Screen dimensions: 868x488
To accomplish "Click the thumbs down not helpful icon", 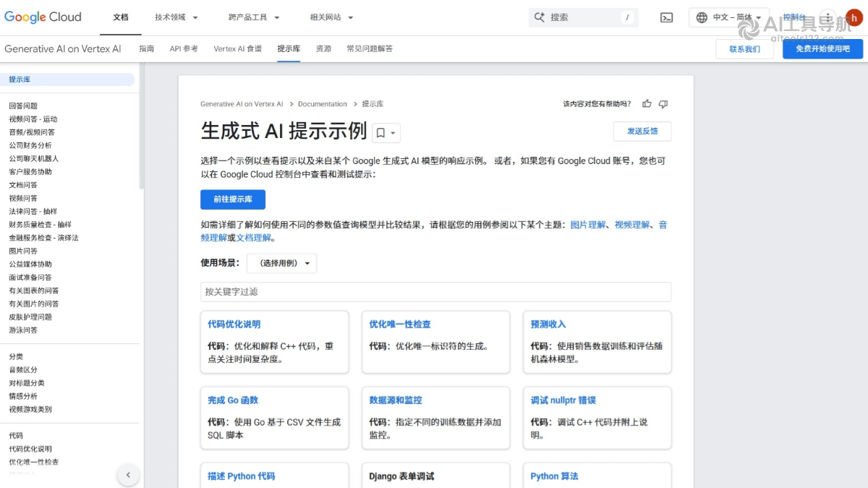I will click(663, 104).
